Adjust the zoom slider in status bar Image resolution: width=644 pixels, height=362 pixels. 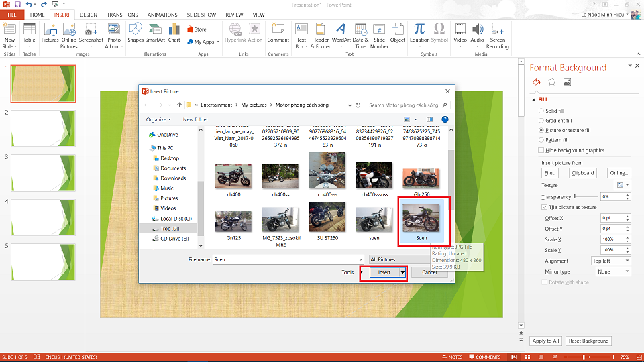(x=584, y=357)
